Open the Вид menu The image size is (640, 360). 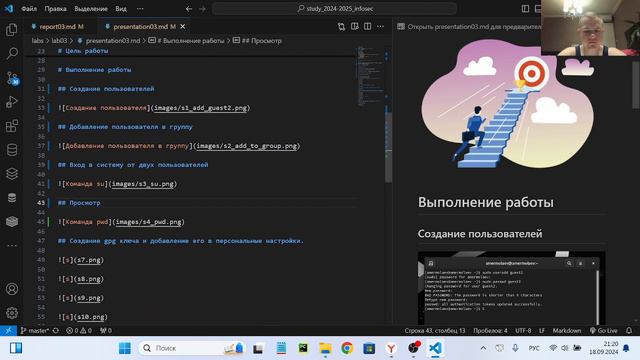pos(121,9)
